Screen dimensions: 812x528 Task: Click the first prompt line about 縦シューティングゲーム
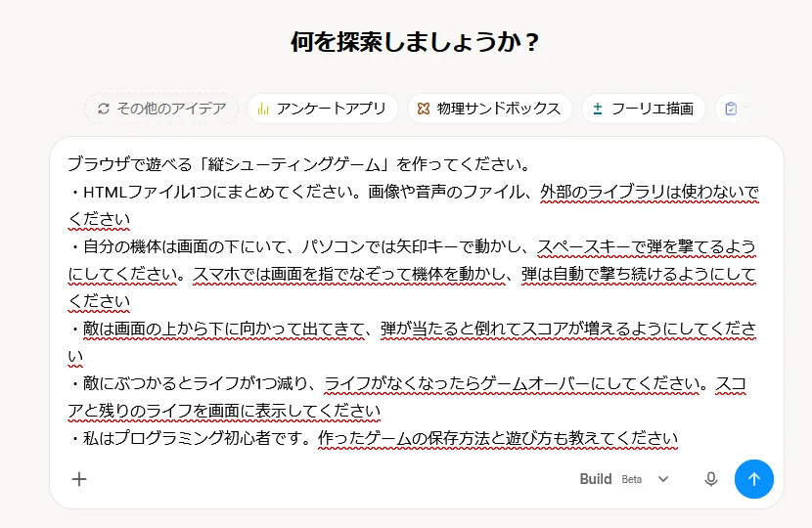[x=299, y=164]
